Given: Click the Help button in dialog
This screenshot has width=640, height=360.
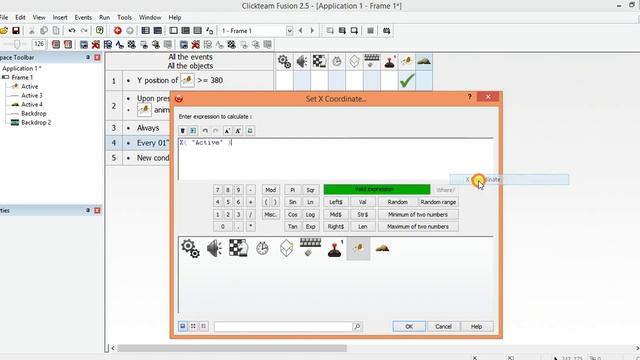Looking at the screenshot, I should pos(476,327).
